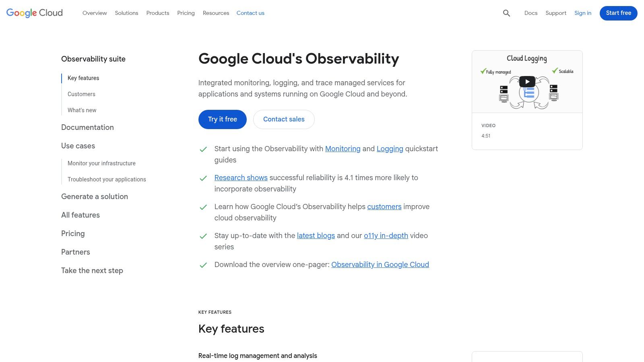The image size is (644, 362).
Task: Open the search icon in the header
Action: [506, 13]
